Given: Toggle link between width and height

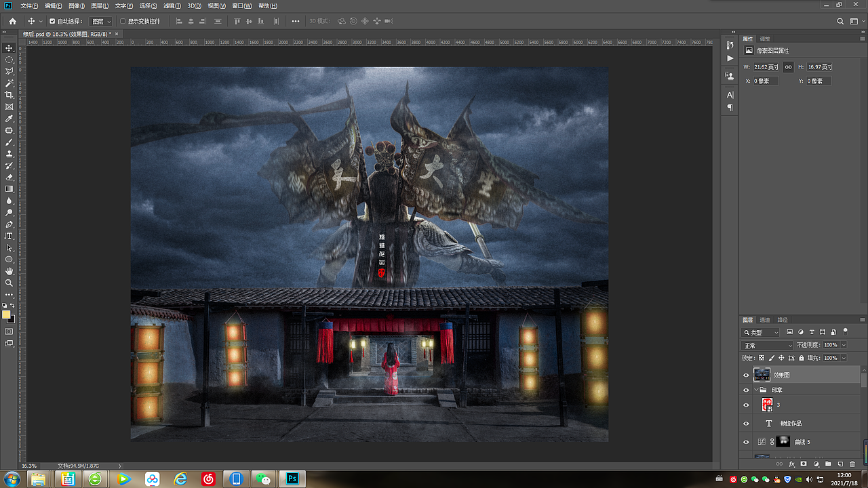Looking at the screenshot, I should [788, 67].
